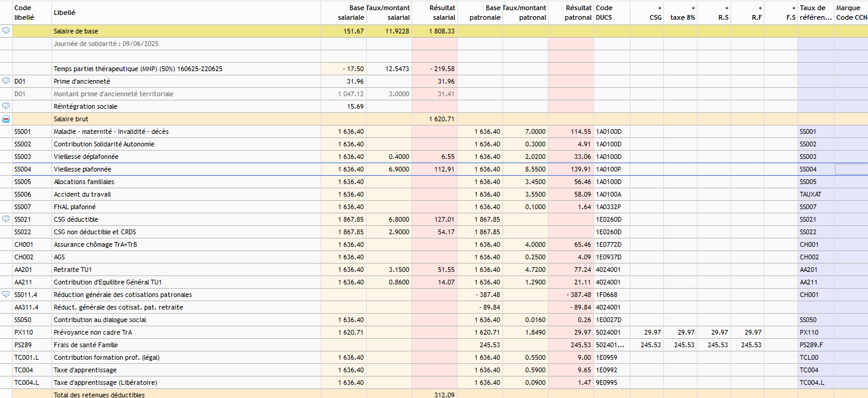The height and width of the screenshot is (398, 868).
Task: Select the 0.0160 rate for Contribution au dialogue social
Action: pos(525,320)
